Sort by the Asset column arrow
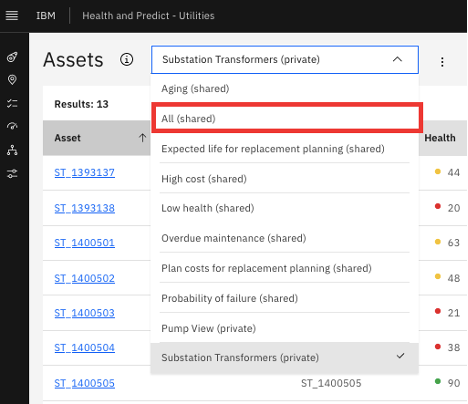The height and width of the screenshot is (404, 468). pos(142,138)
